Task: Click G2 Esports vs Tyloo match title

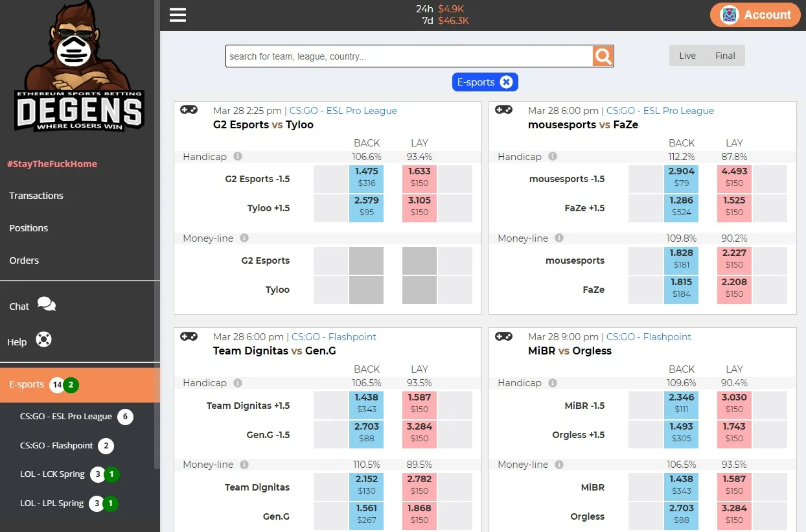Action: [263, 124]
